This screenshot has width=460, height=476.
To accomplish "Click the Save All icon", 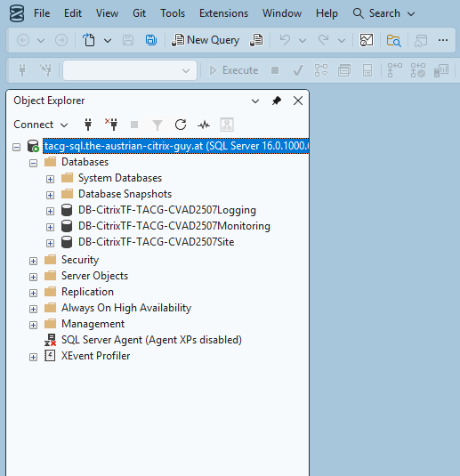I will point(151,40).
